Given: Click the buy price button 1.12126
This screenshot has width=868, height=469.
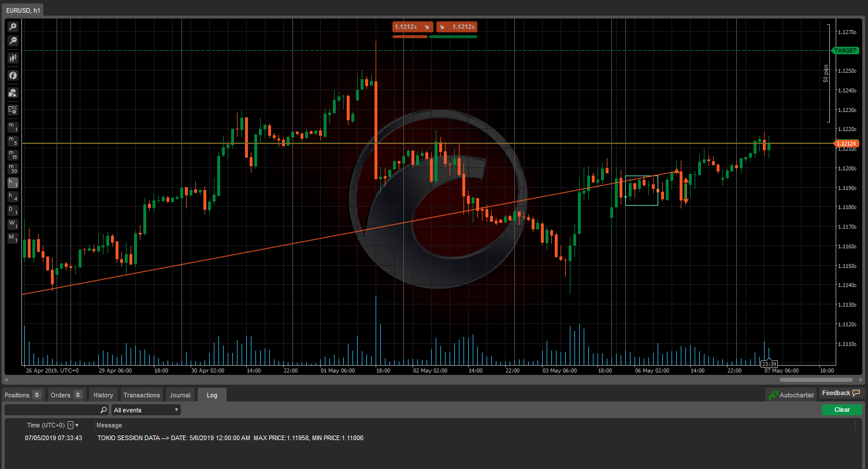Looking at the screenshot, I should tap(457, 27).
